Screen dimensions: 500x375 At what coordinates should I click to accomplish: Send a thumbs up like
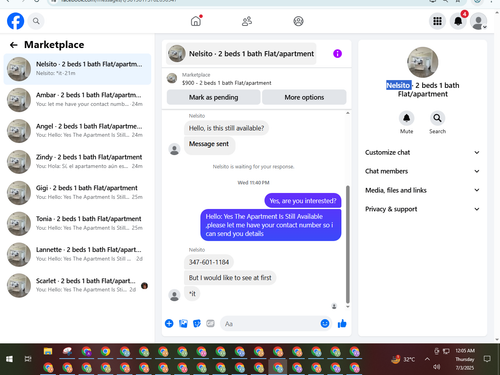point(342,323)
